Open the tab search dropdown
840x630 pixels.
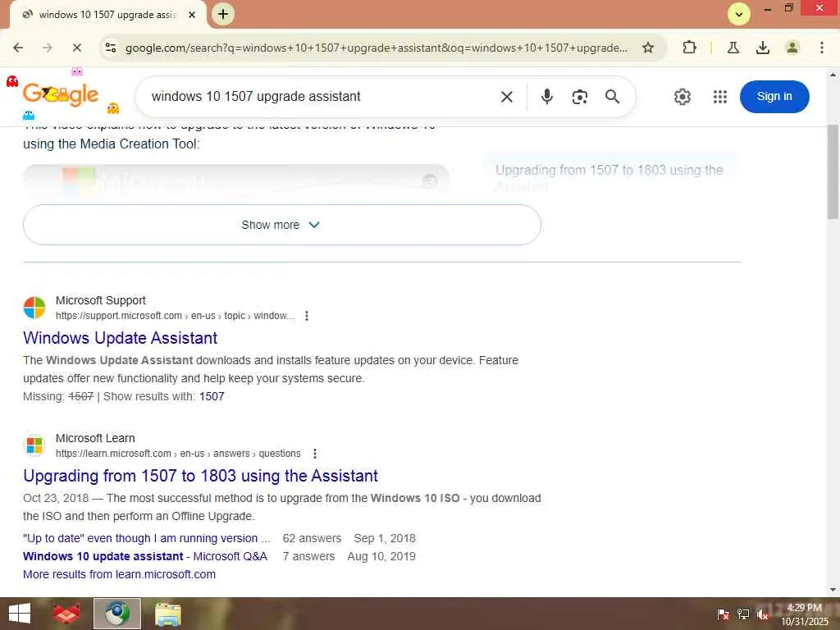tap(739, 15)
